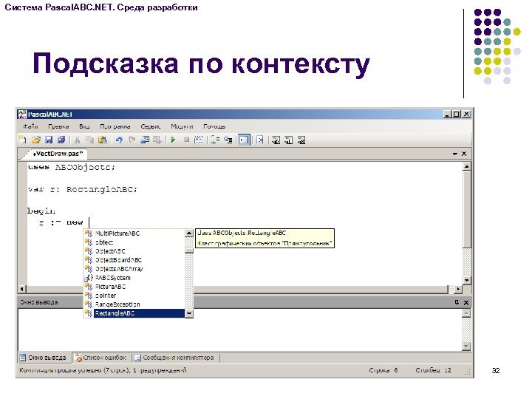Screen dimensions: 532x399
Task: Click the completion list scrollbar thumb
Action: click(x=189, y=250)
